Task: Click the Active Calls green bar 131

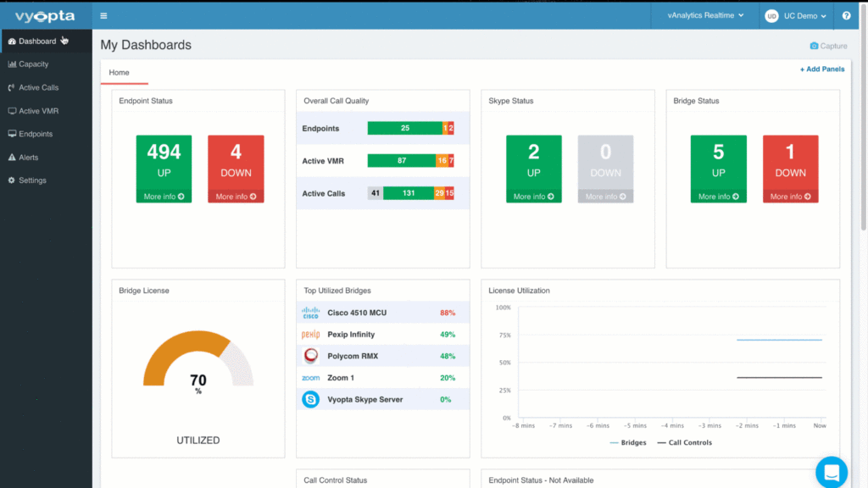Action: pyautogui.click(x=409, y=193)
